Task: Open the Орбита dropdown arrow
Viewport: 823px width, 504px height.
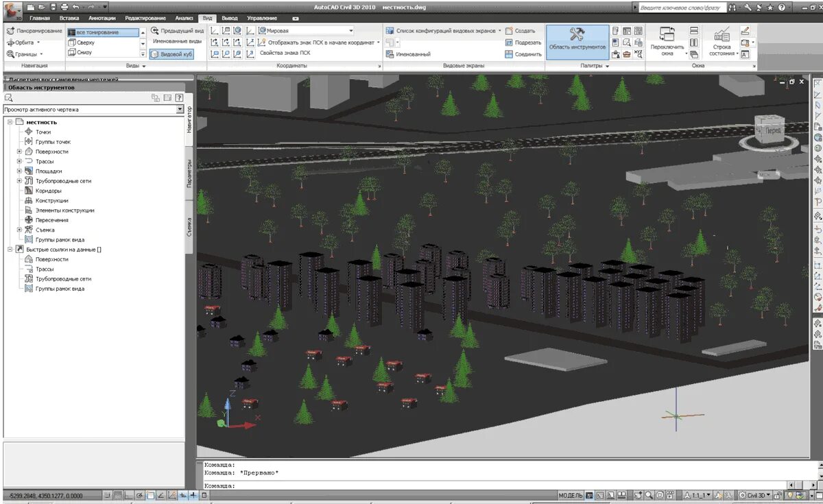Action: pyautogui.click(x=38, y=43)
